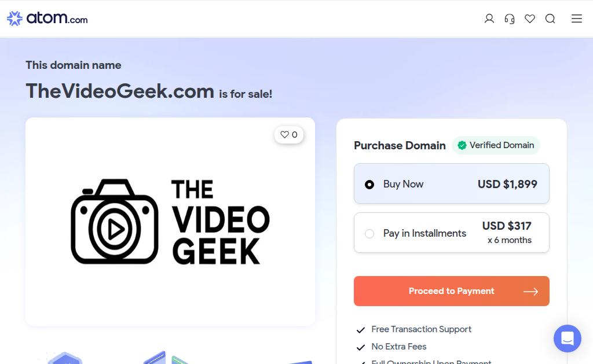Click the headset support icon
This screenshot has height=364, width=593.
[510, 19]
